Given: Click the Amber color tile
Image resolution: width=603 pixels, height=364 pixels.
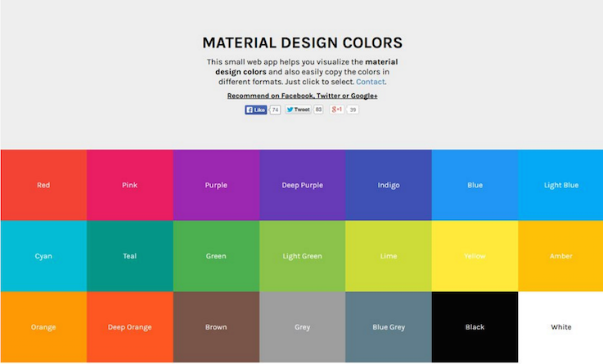Looking at the screenshot, I should [560, 256].
